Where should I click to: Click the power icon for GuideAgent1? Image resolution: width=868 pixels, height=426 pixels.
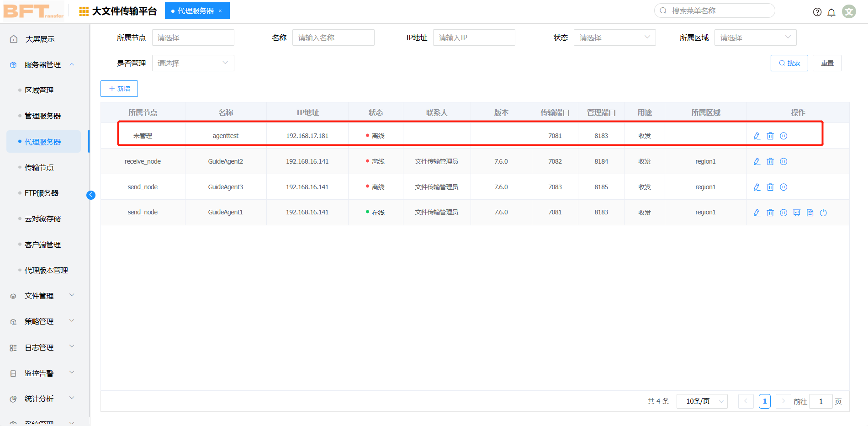tap(823, 213)
